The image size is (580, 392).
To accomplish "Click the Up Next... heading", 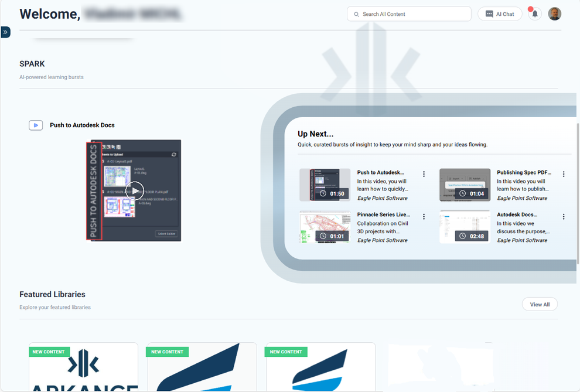I will click(x=315, y=134).
